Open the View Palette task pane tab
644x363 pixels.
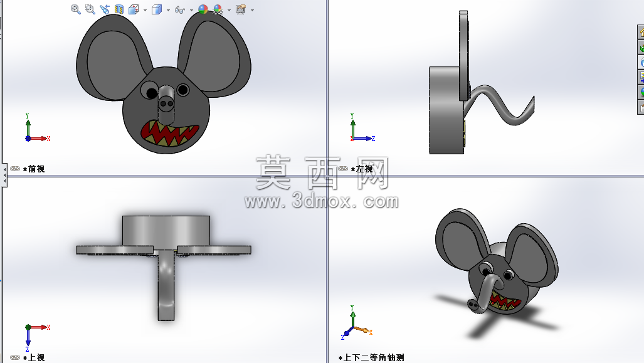coord(641,77)
